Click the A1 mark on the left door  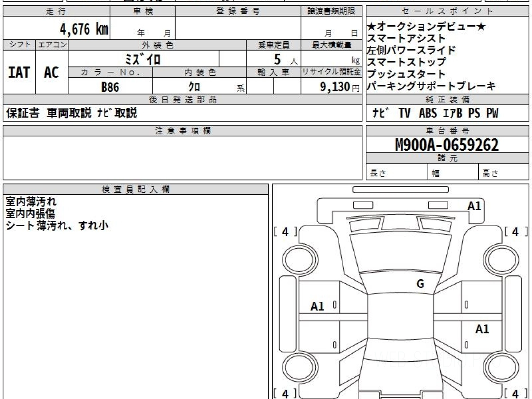[x=317, y=306]
